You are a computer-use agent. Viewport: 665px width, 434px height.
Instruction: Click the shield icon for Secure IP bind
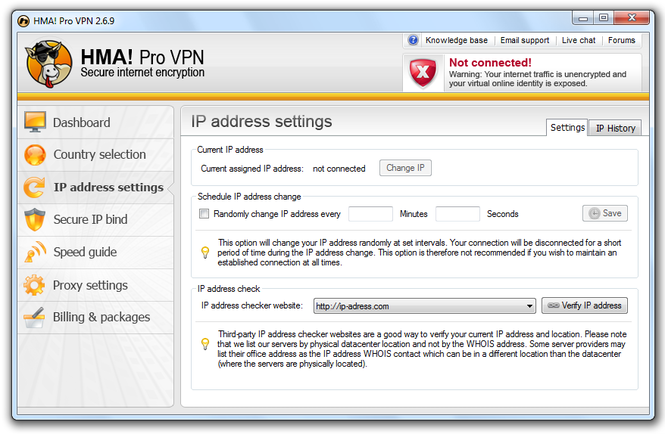tap(35, 219)
